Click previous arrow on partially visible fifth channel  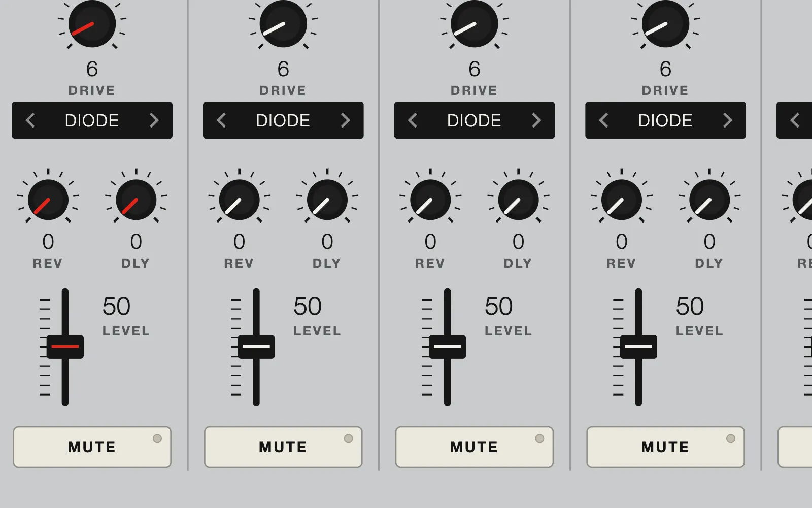click(x=795, y=120)
